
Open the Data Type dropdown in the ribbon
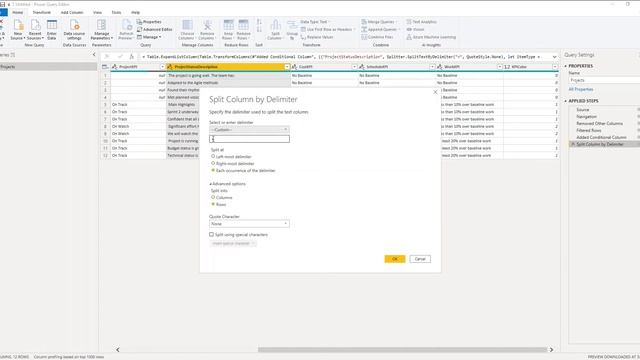[x=316, y=22]
